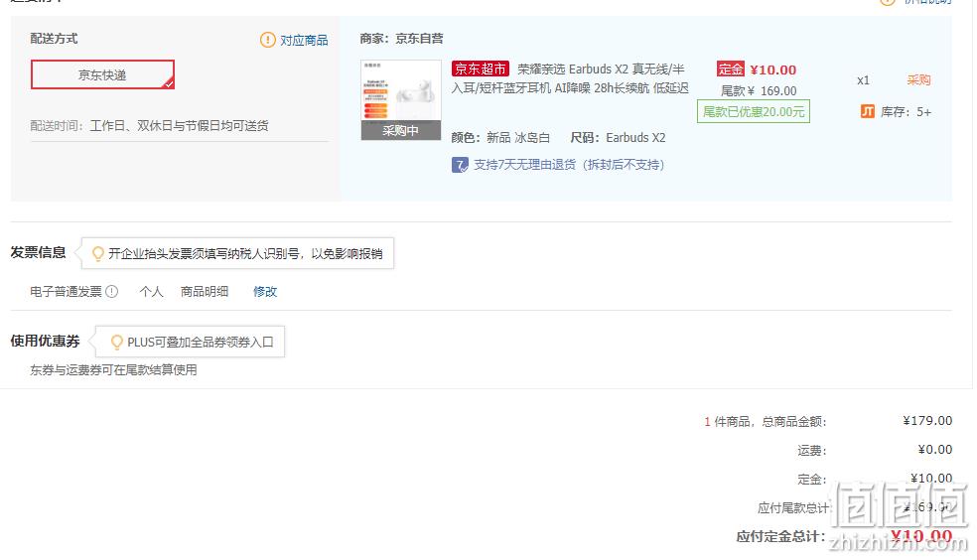
Task: Click the 颜色：新品 冰岛白 text
Action: pos(500,138)
